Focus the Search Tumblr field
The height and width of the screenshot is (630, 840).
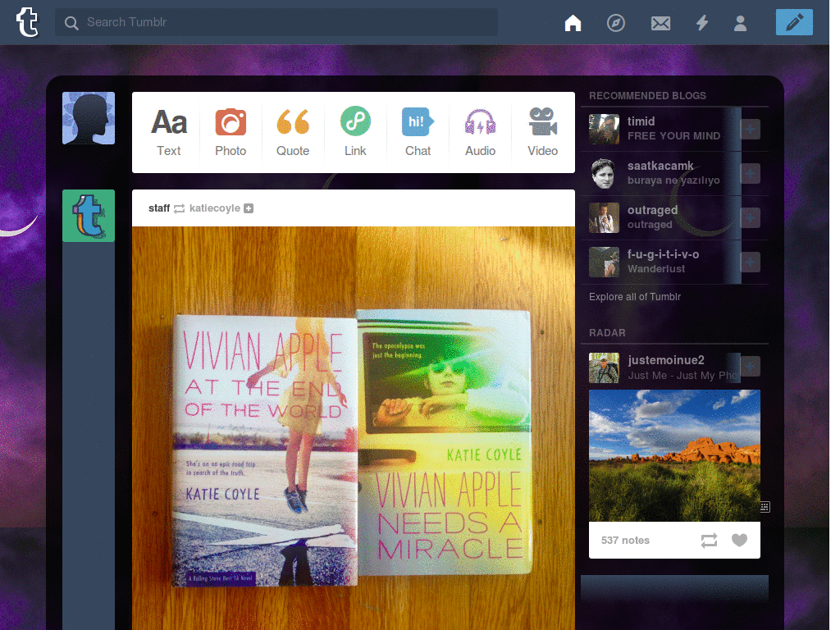click(x=276, y=22)
